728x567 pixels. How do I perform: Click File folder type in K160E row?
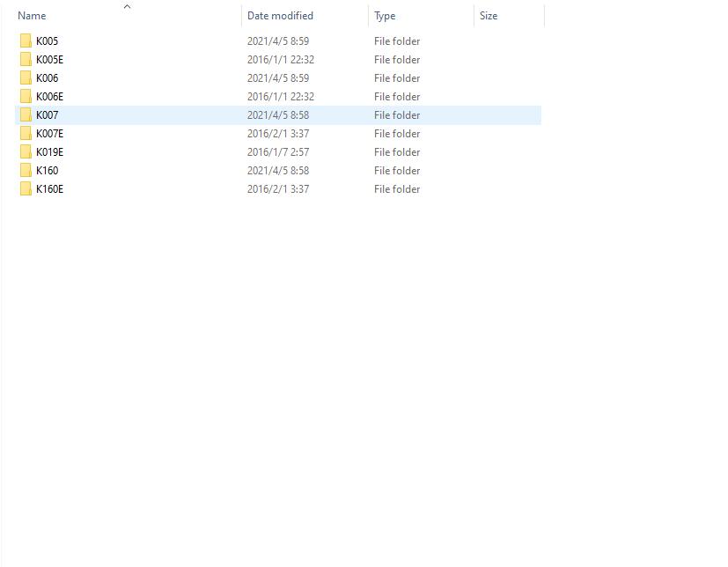pos(397,189)
